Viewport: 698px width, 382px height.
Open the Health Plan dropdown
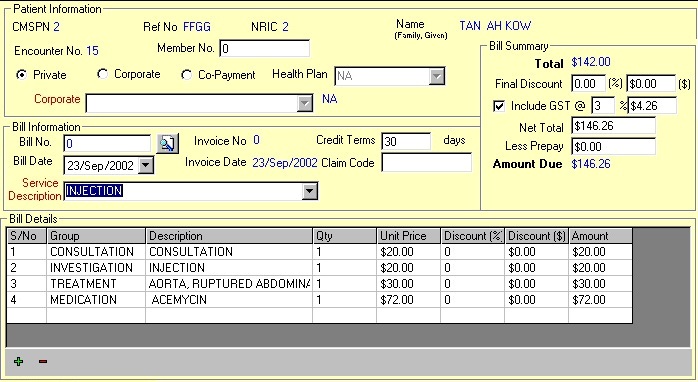437,77
